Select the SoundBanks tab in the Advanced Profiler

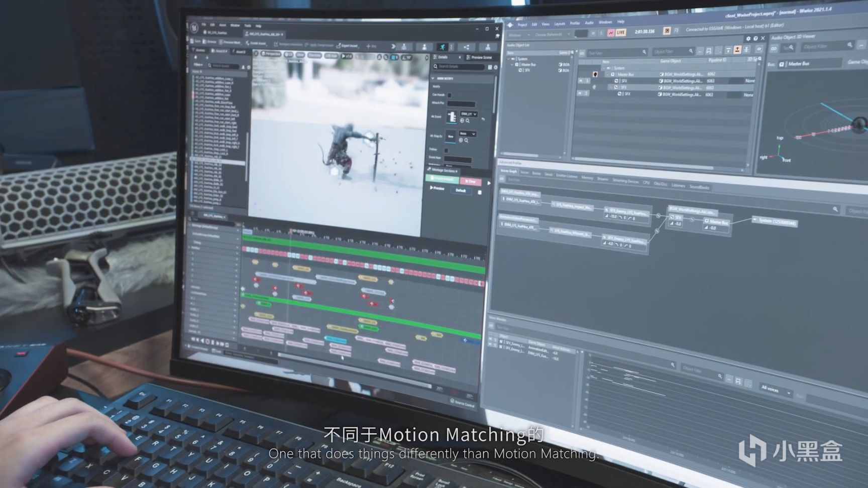699,187
